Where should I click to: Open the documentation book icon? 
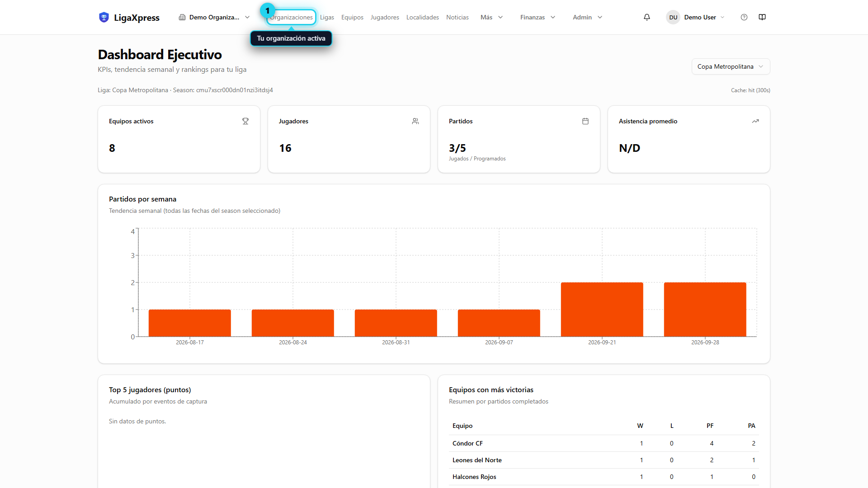point(762,17)
